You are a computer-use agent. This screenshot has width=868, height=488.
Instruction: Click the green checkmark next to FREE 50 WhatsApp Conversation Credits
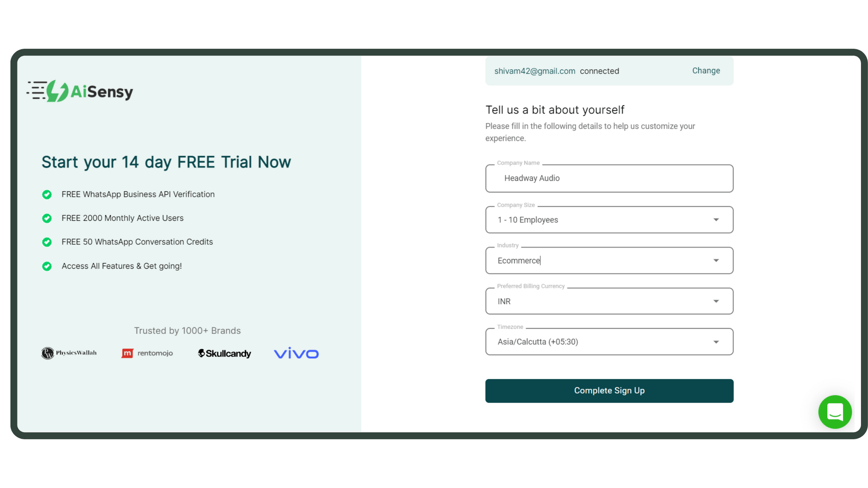coord(47,242)
